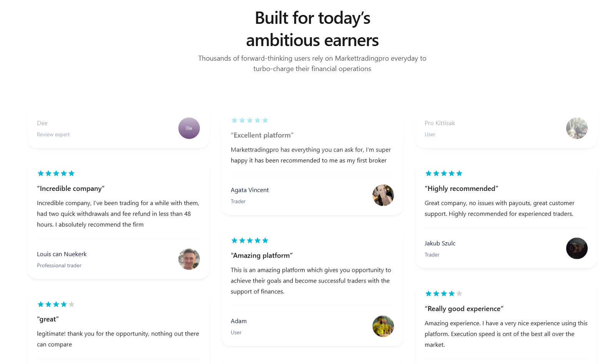Screen dimensions: 605x364
Task: Click star rating above "Incredible company"
Action: click(56, 174)
